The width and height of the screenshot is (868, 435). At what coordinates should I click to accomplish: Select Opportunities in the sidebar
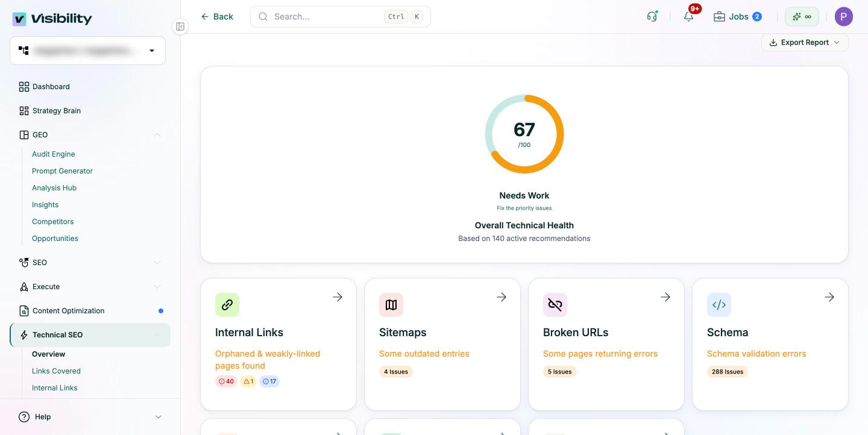[x=55, y=239]
